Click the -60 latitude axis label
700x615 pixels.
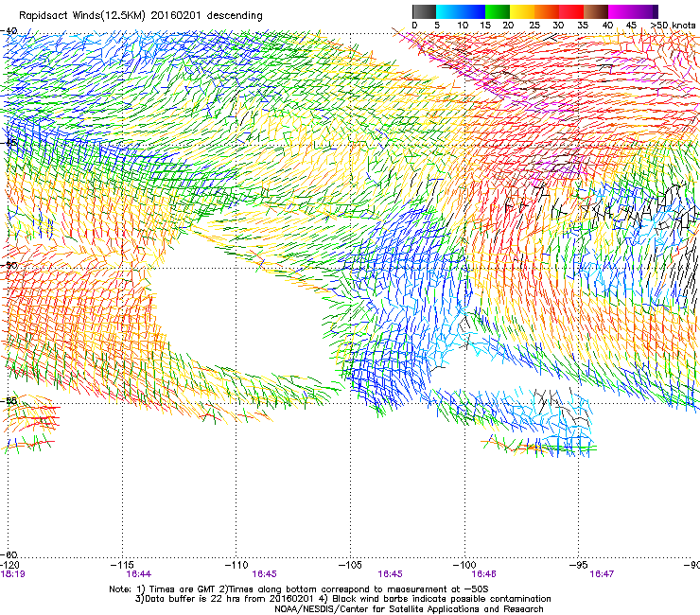tap(9, 554)
